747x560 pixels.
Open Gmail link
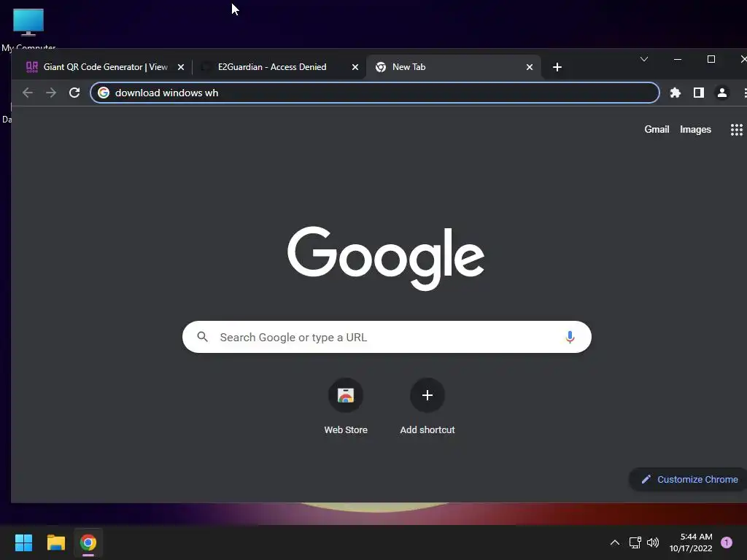(657, 130)
